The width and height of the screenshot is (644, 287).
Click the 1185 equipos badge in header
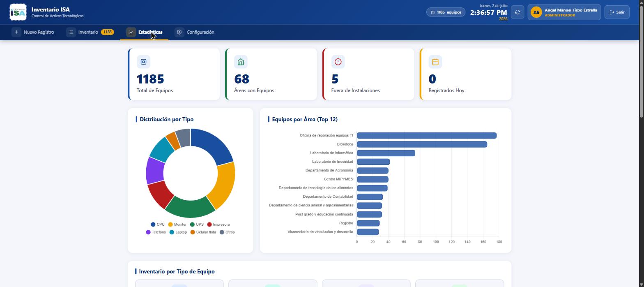pos(446,12)
